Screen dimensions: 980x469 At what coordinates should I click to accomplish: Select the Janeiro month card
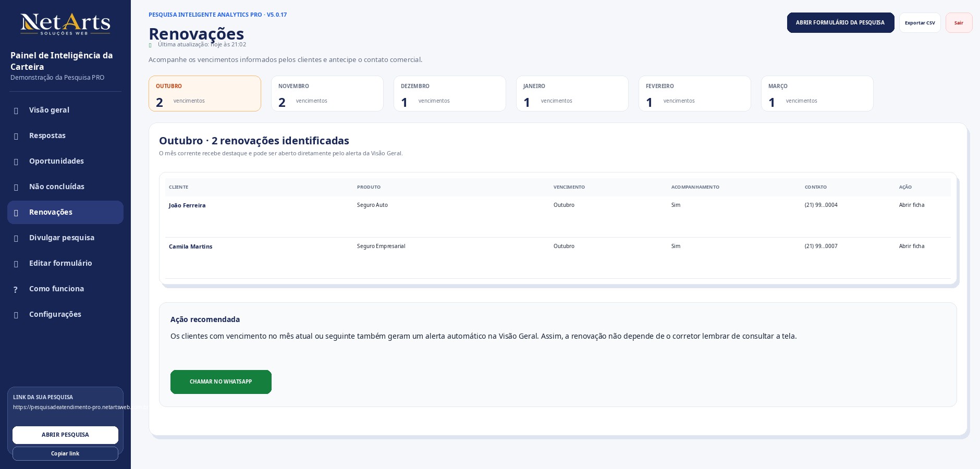click(x=572, y=94)
